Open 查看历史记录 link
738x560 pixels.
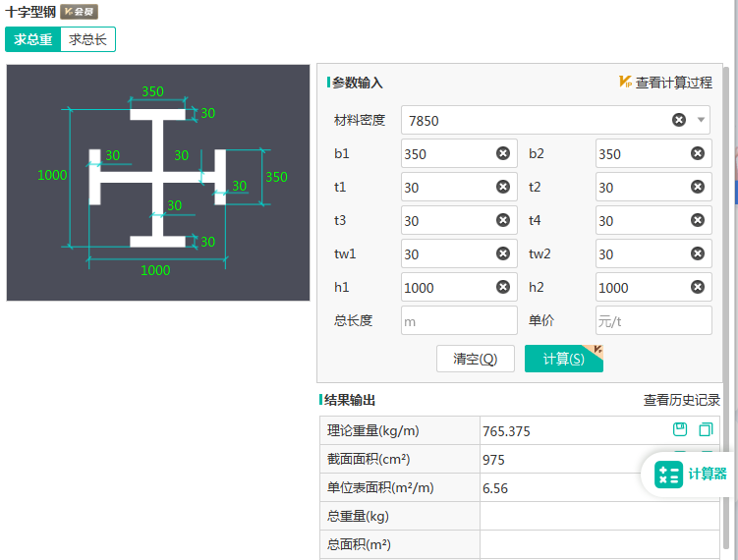(x=682, y=400)
